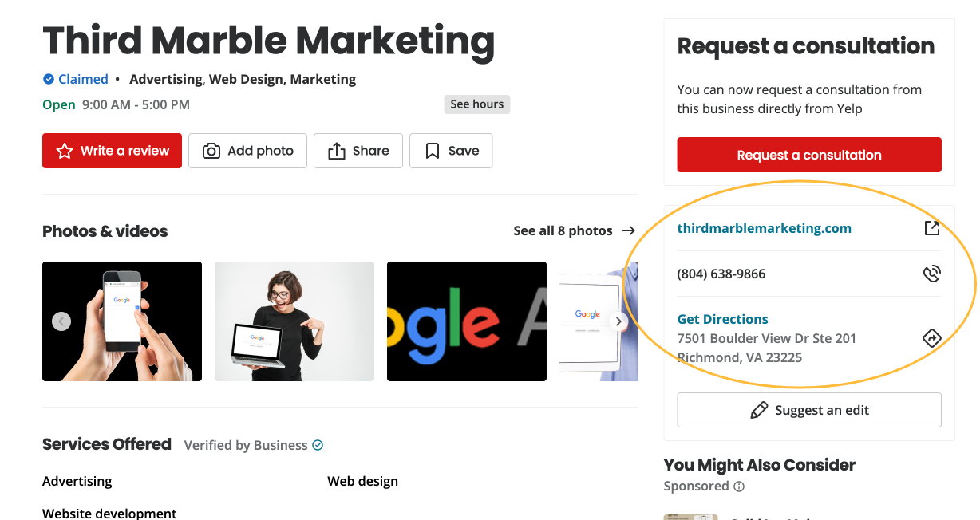The height and width of the screenshot is (520, 980).
Task: Click the Get Directions link
Action: coord(722,319)
